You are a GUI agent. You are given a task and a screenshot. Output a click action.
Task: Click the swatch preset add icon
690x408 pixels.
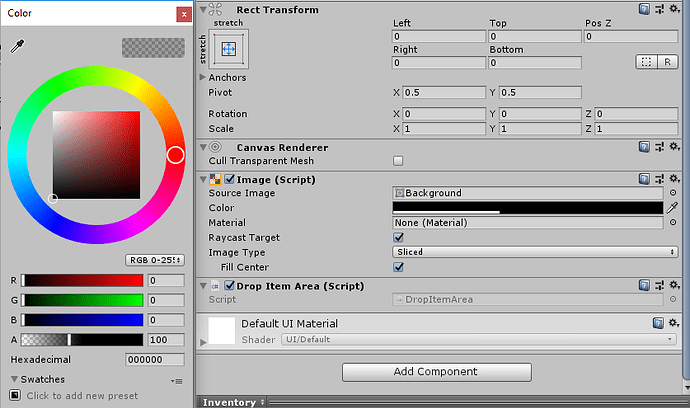point(15,395)
